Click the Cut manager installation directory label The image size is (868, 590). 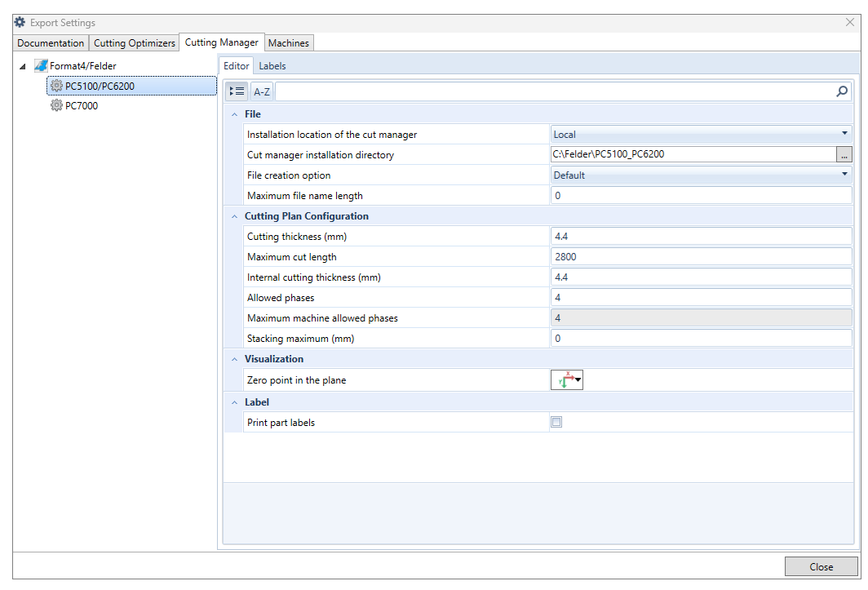tap(320, 154)
